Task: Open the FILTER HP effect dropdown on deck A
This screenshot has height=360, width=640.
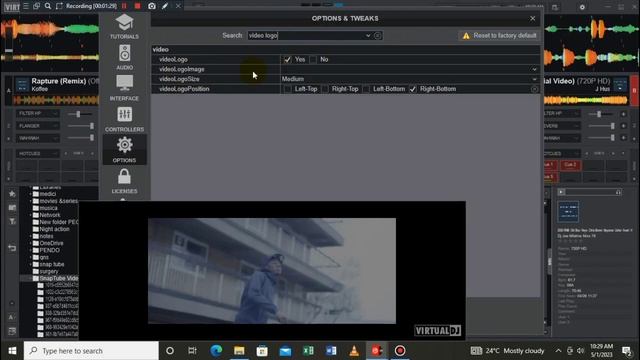Action: click(38, 113)
